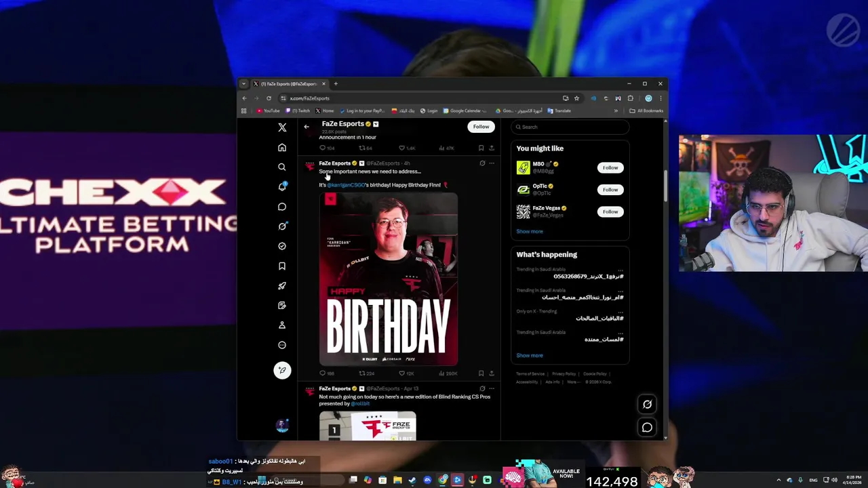This screenshot has width=868, height=488.
Task: Click Show more under You might like
Action: pyautogui.click(x=530, y=231)
